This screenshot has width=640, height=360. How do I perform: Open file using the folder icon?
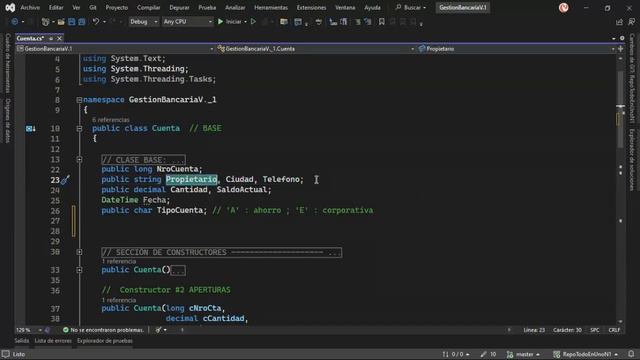pyautogui.click(x=61, y=22)
